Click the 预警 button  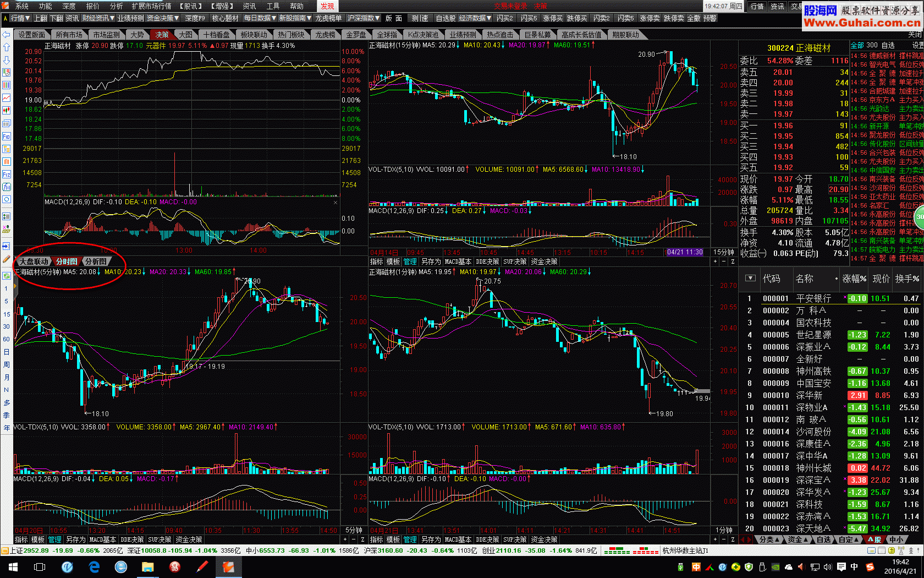click(710, 18)
